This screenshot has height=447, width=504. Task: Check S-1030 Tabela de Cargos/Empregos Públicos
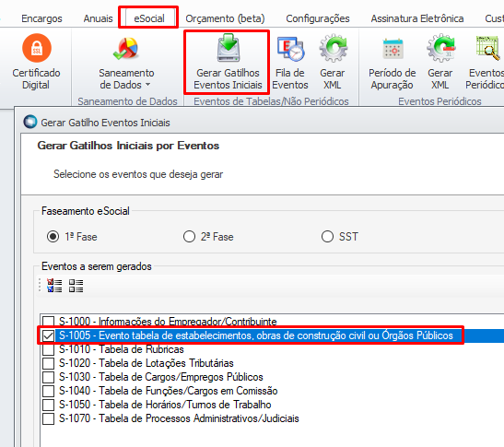[49, 377]
